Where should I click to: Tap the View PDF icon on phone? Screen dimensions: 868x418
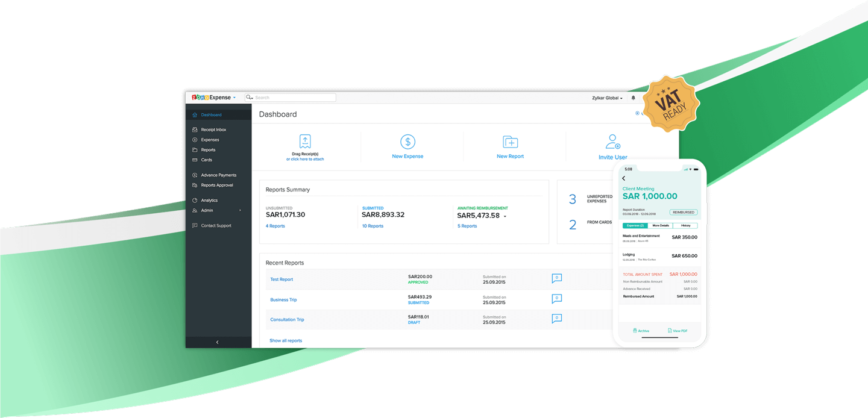click(x=670, y=331)
